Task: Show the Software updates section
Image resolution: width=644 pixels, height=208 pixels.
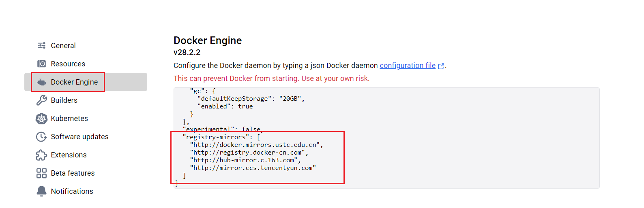Action: click(x=79, y=137)
